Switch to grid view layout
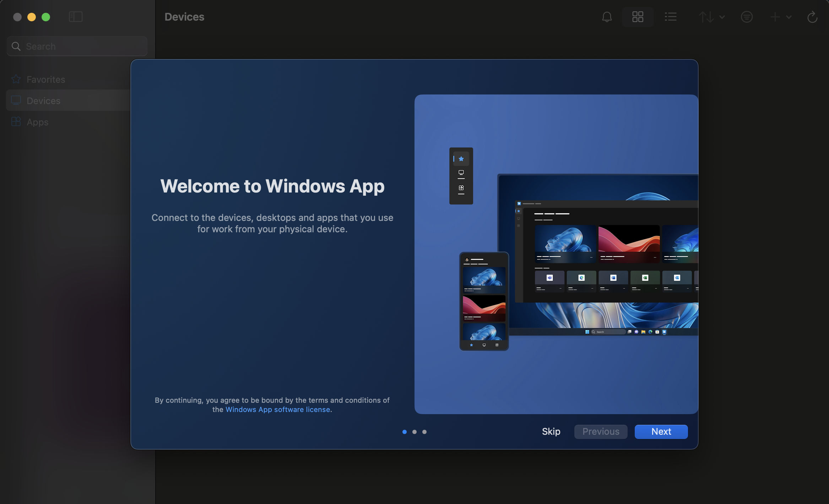Image resolution: width=829 pixels, height=504 pixels. (638, 17)
